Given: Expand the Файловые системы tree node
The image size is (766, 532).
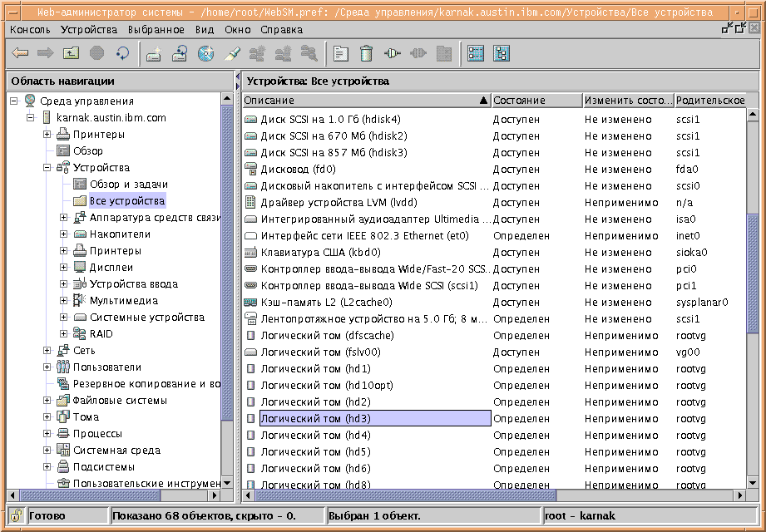Looking at the screenshot, I should [x=47, y=401].
